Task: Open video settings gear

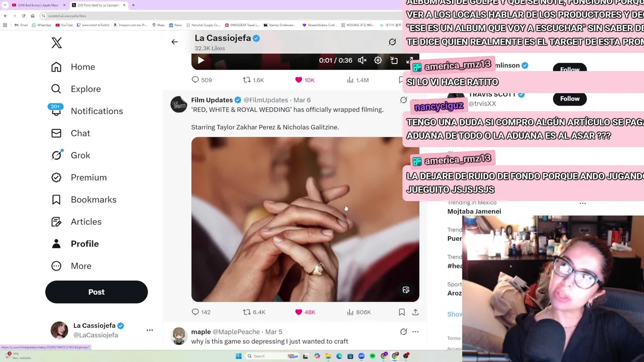Action: 378,61
